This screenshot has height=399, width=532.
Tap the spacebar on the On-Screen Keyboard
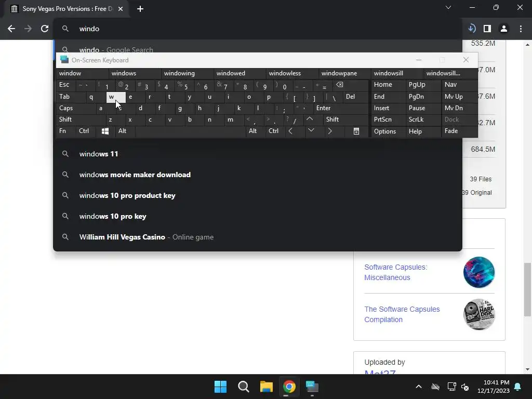190,131
